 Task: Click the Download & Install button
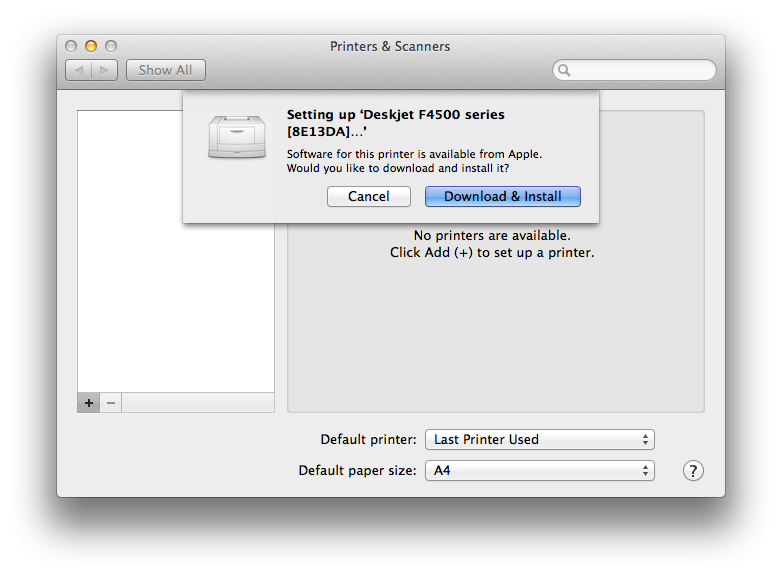click(x=503, y=196)
